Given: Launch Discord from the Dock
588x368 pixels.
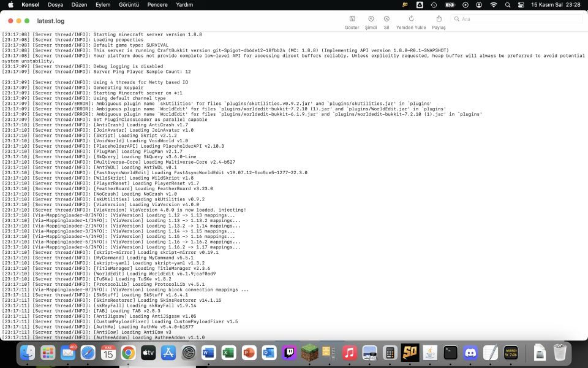Looking at the screenshot, I should (x=470, y=353).
